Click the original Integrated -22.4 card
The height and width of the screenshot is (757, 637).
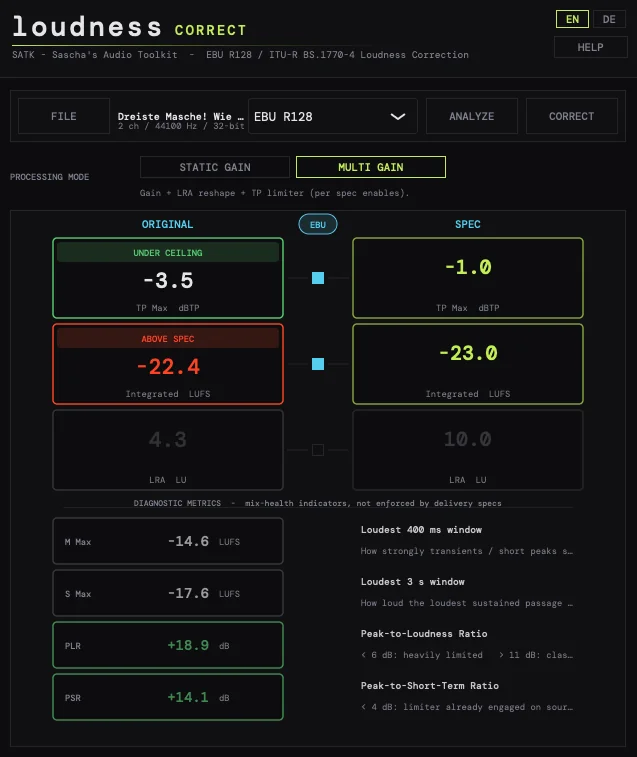pyautogui.click(x=168, y=364)
